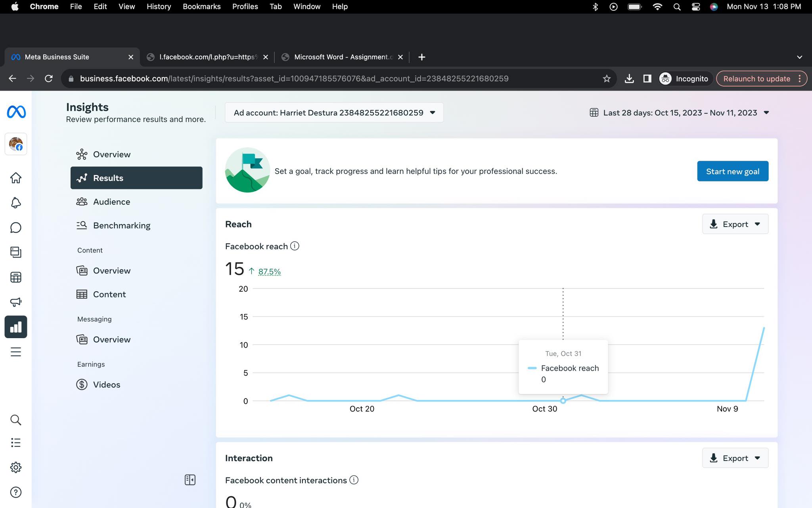Viewport: 812px width, 508px height.
Task: Click the 87.5% reach change link
Action: (269, 271)
